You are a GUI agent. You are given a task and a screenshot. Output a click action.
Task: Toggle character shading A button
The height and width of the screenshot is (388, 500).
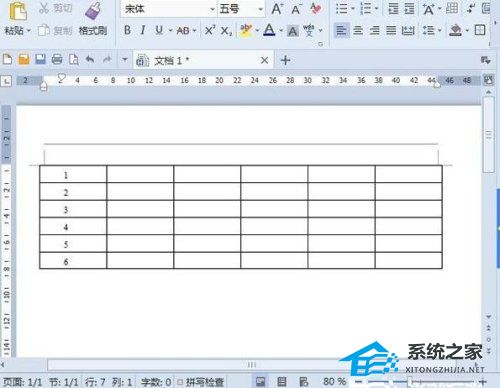pyautogui.click(x=293, y=31)
